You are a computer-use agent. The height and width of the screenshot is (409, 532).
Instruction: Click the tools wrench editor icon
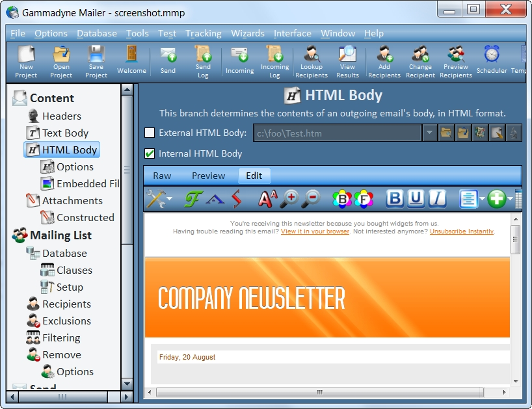(155, 199)
